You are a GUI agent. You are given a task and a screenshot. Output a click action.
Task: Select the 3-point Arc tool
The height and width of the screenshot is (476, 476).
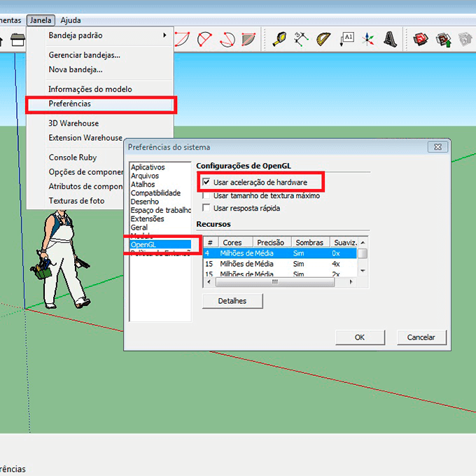pyautogui.click(x=227, y=39)
